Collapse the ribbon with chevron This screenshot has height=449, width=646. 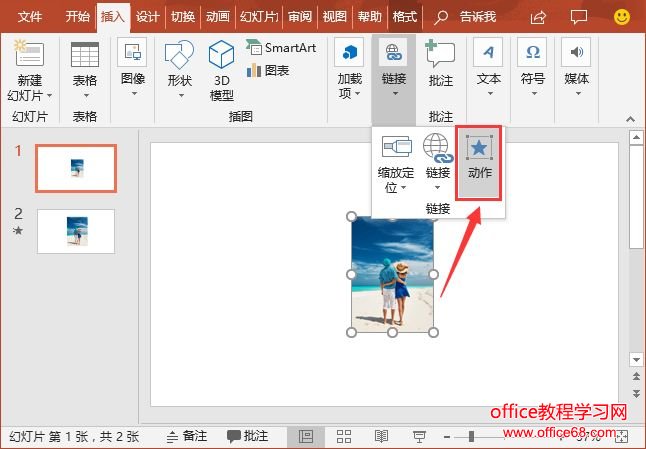tap(630, 119)
